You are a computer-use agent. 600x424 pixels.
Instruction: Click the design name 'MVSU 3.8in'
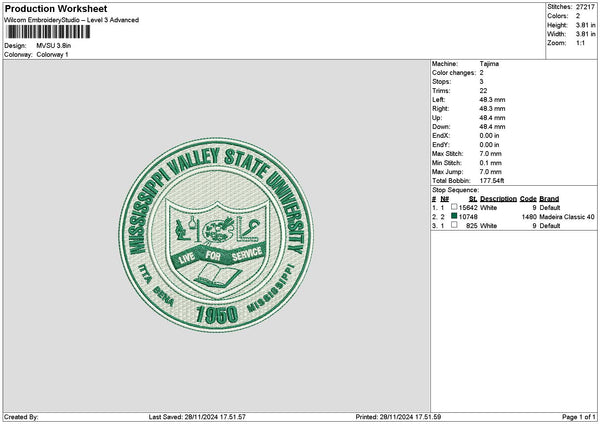click(x=54, y=46)
